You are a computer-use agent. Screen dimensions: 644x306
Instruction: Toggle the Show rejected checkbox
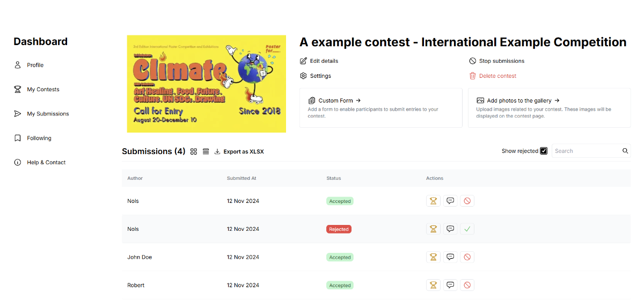click(x=544, y=151)
